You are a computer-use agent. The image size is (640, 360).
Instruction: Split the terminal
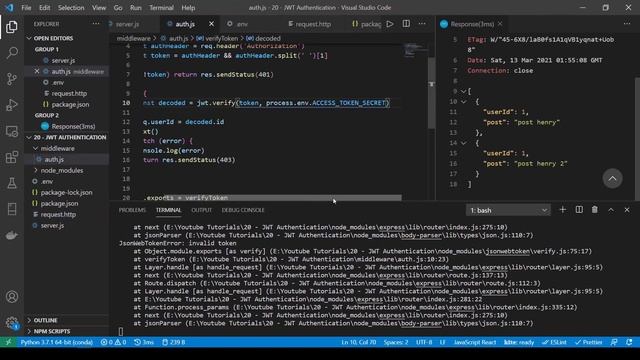coord(579,210)
